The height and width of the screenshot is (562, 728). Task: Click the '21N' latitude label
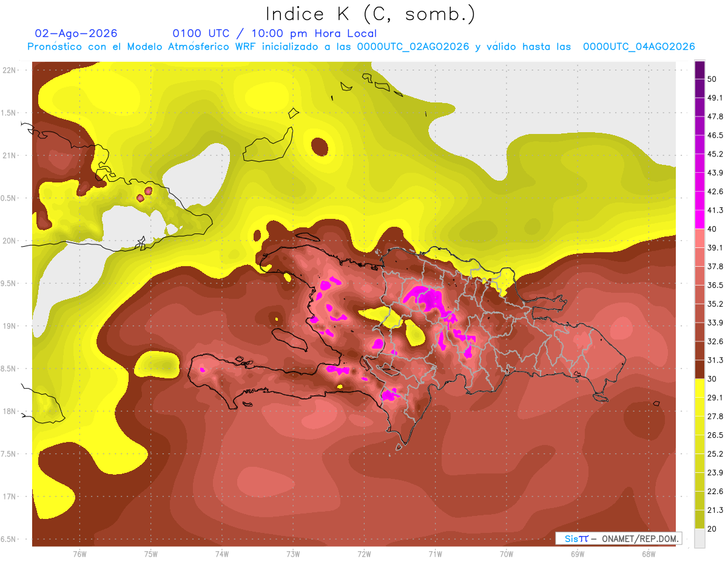9,155
